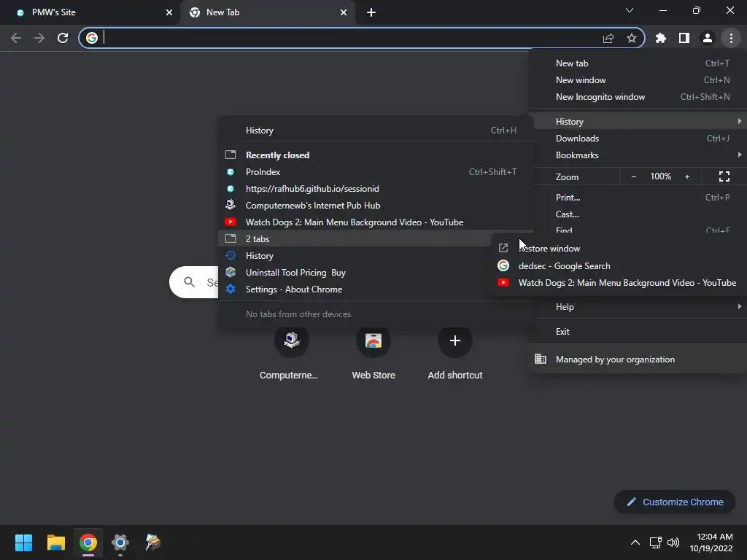Reopen the History closed tab entry
Screen dimensions: 747x560
355,256
